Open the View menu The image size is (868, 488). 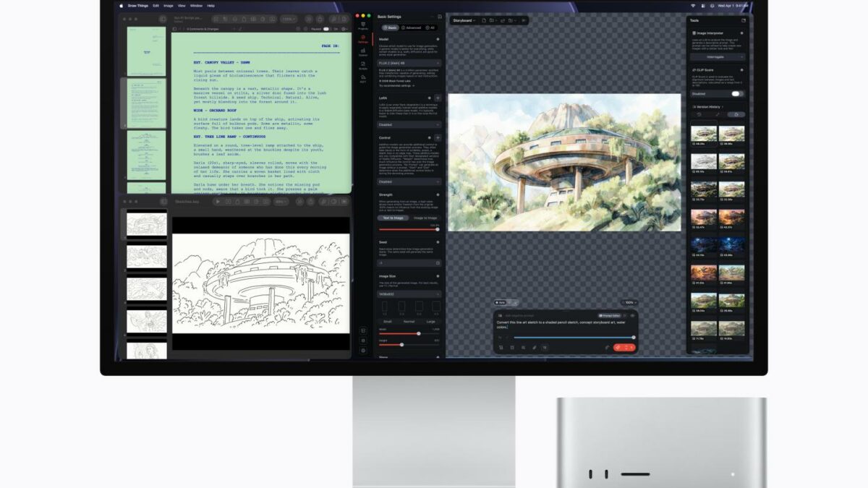[182, 5]
